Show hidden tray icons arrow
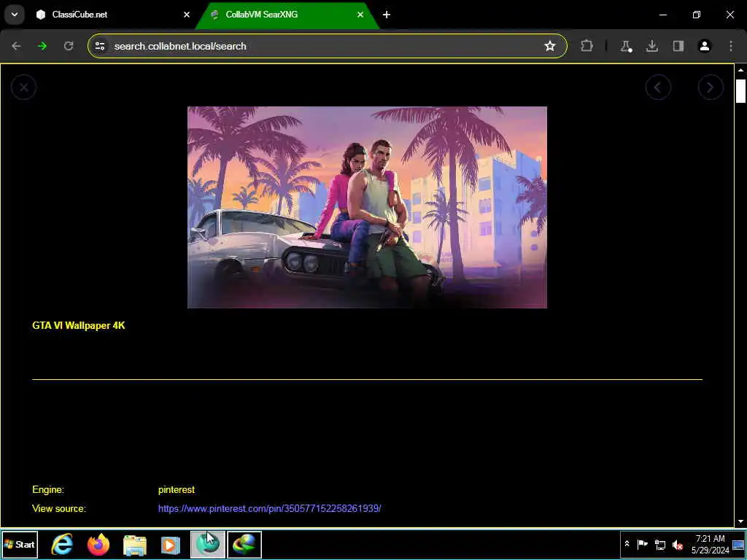The height and width of the screenshot is (560, 747). pyautogui.click(x=627, y=544)
